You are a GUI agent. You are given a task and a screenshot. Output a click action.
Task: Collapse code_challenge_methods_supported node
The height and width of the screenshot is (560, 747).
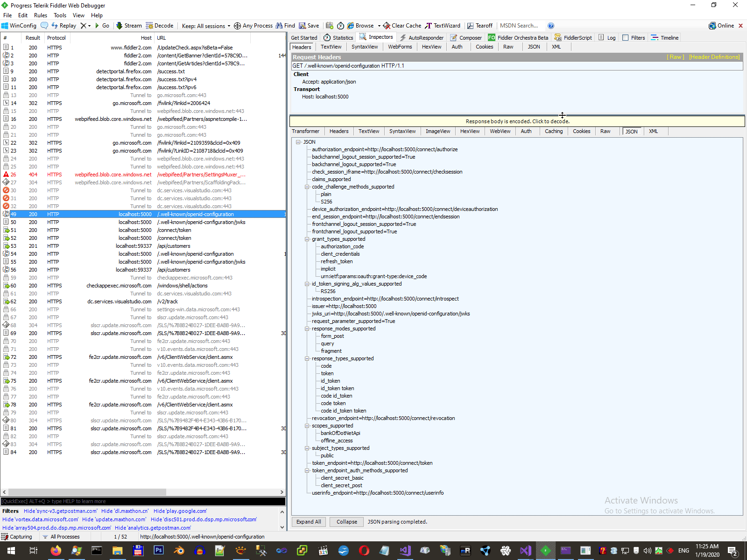[x=307, y=187]
